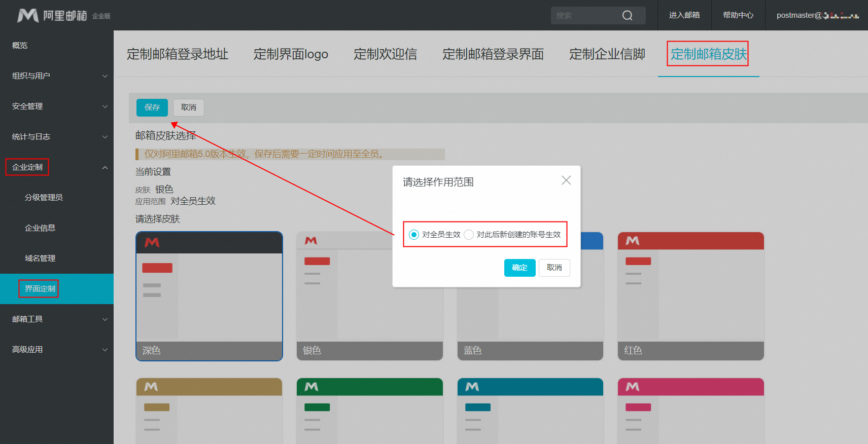Pick the 红色 skin thumbnail

[690, 296]
